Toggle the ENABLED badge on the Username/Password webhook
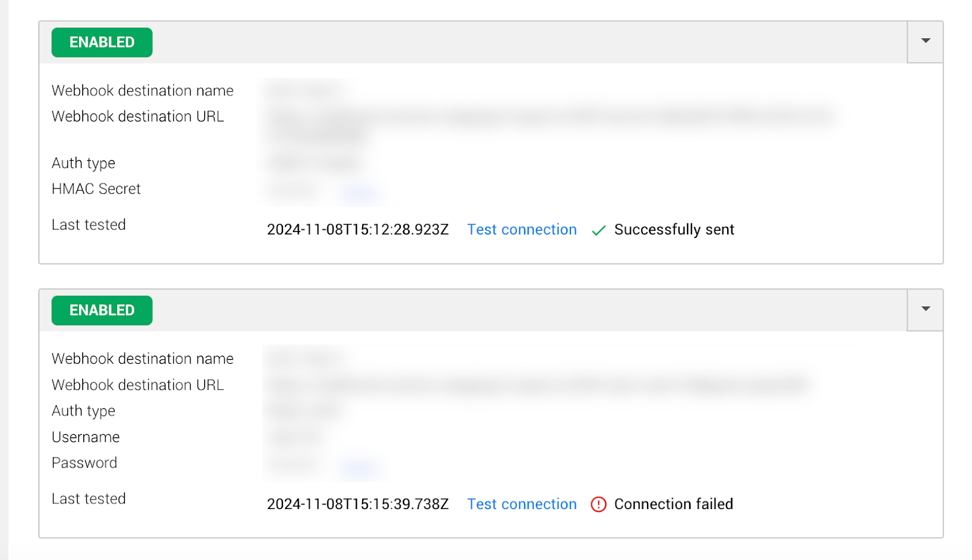 coord(102,310)
